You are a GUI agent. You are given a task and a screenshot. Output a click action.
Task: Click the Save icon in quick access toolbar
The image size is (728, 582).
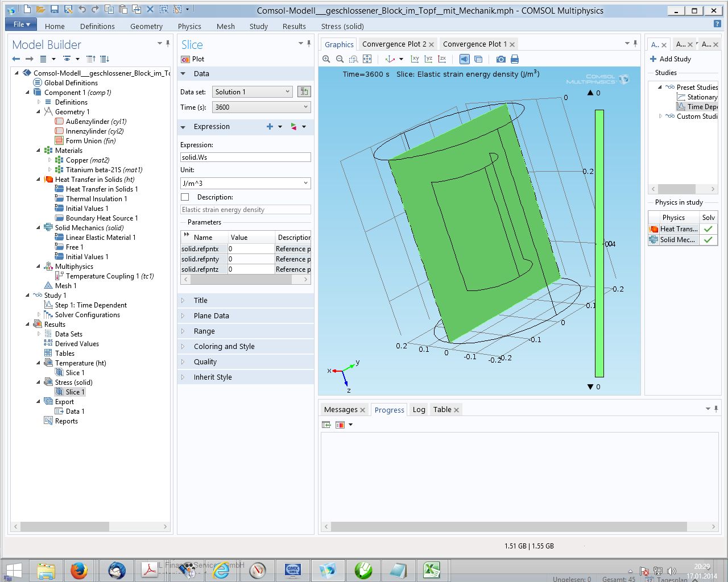[55, 10]
